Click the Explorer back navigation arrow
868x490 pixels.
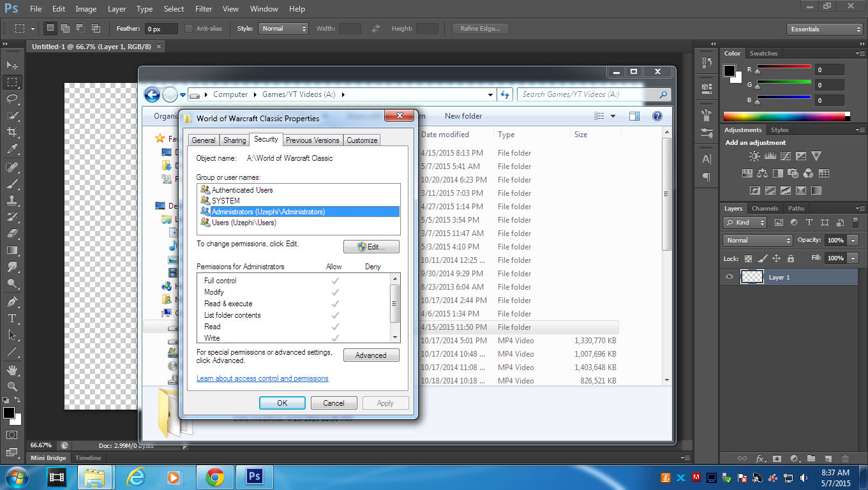tap(152, 94)
